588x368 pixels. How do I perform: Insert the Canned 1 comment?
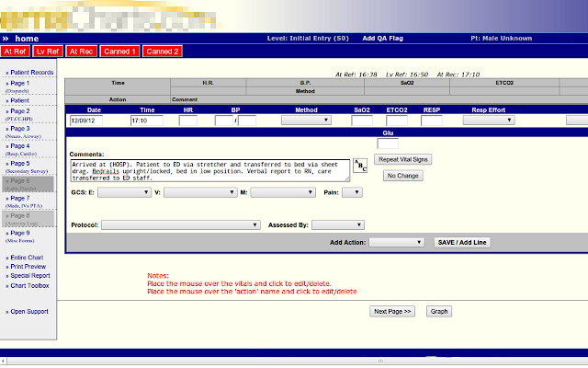pos(120,52)
